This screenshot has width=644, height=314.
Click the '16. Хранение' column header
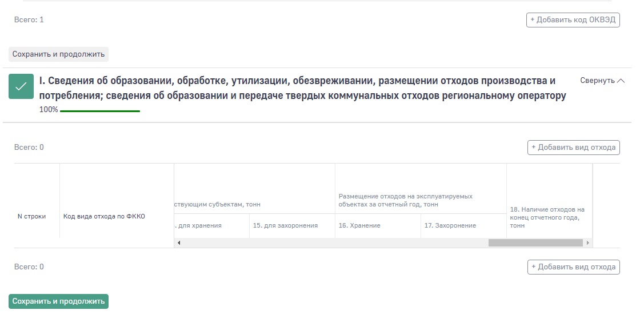coord(359,225)
